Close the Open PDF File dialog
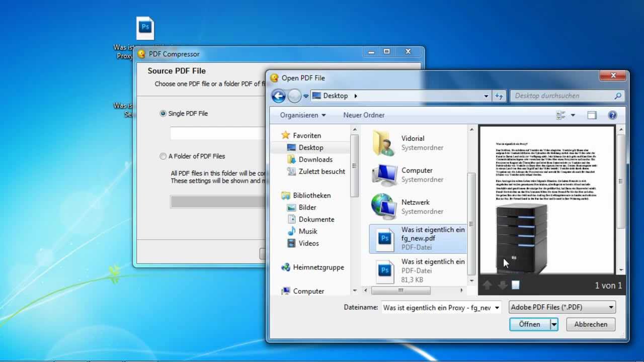The height and width of the screenshot is (362, 644). (x=613, y=76)
